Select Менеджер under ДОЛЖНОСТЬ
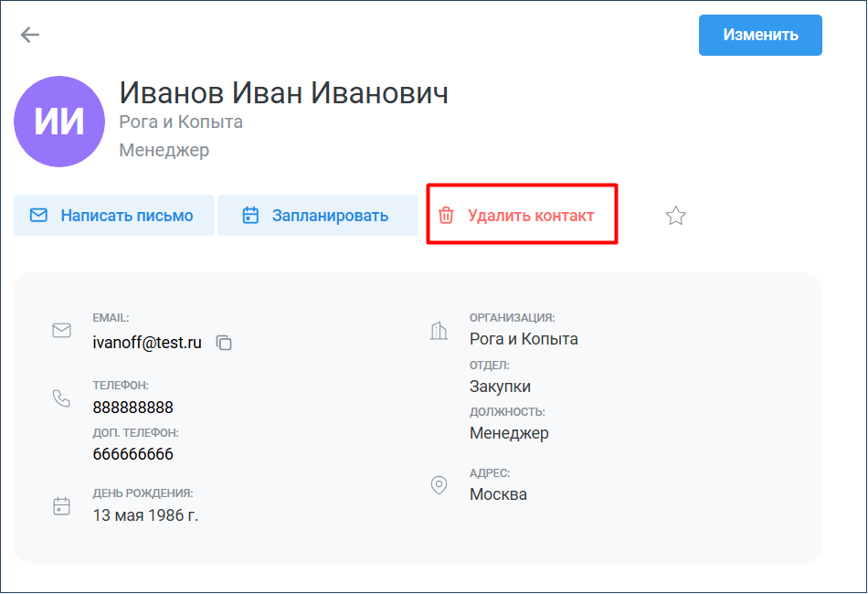Screen dimensions: 868x594 coord(509,433)
